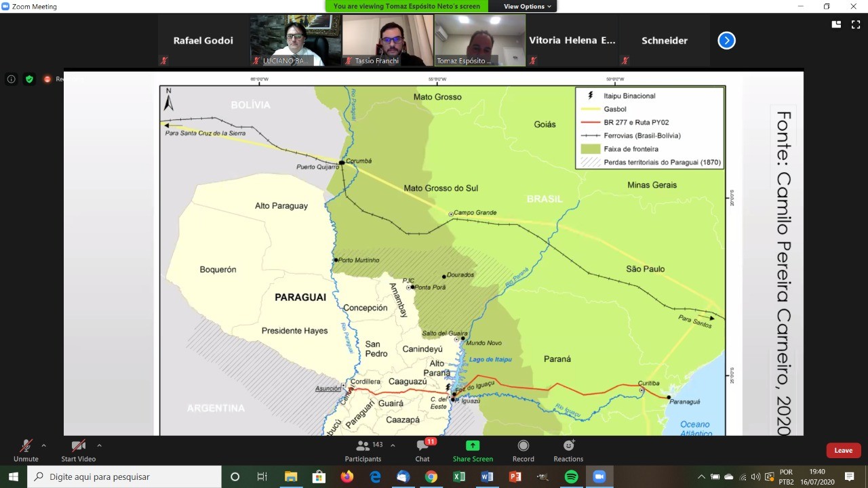Toggle Start Video on
Screen dimensions: 868x488
coord(78,450)
